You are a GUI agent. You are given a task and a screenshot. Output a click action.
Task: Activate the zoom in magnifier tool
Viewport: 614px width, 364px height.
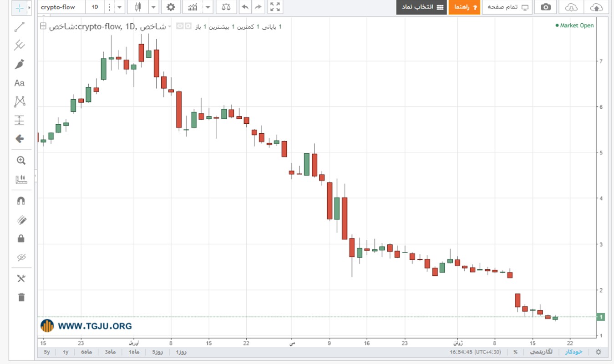(x=21, y=160)
